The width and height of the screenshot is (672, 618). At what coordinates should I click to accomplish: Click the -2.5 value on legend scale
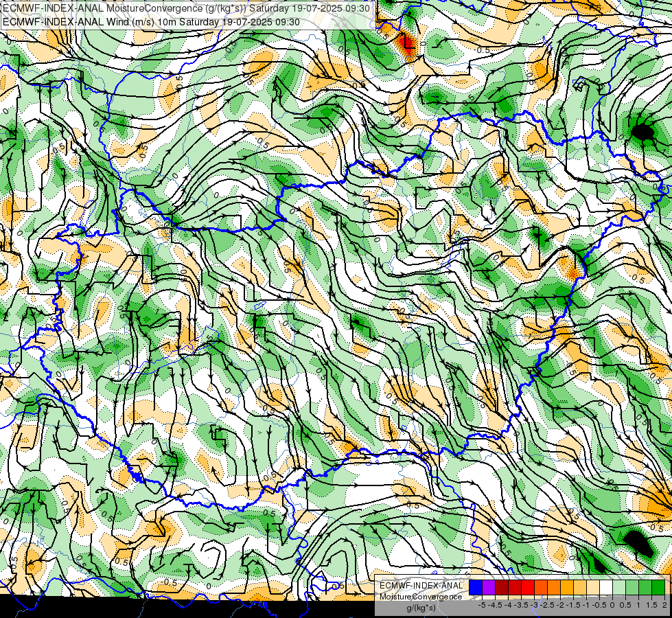pyautogui.click(x=547, y=605)
